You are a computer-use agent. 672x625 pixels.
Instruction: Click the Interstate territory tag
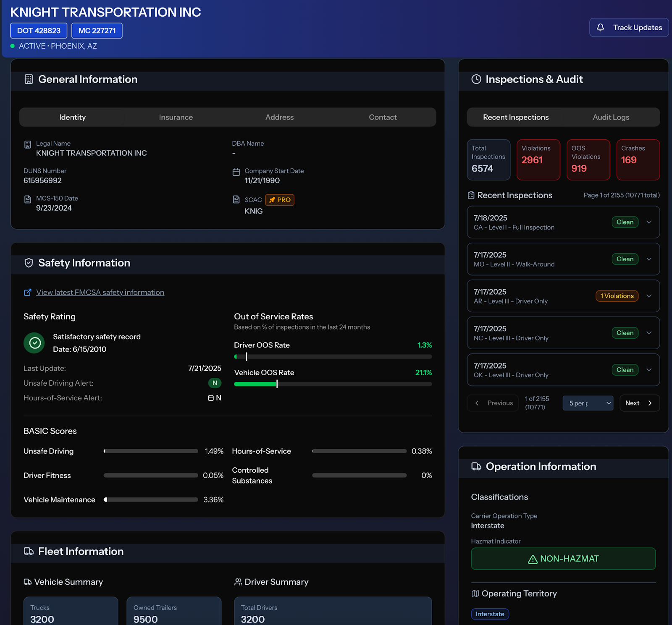coord(490,614)
